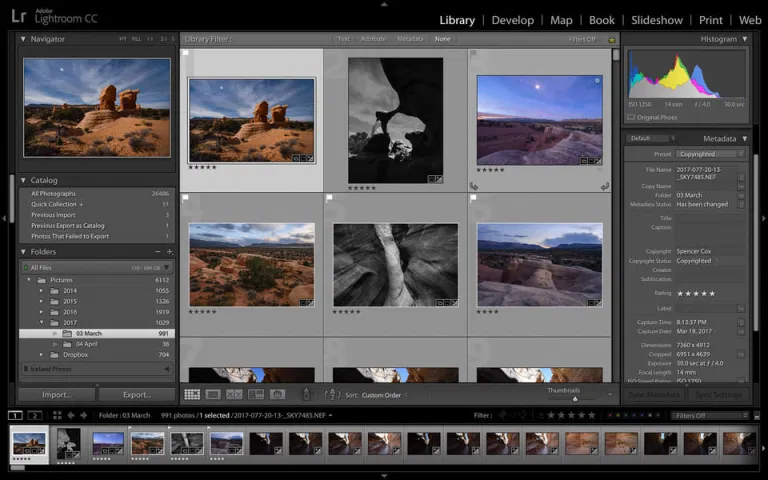
Task: Open the Custom Order sort dropdown
Action: click(x=384, y=395)
